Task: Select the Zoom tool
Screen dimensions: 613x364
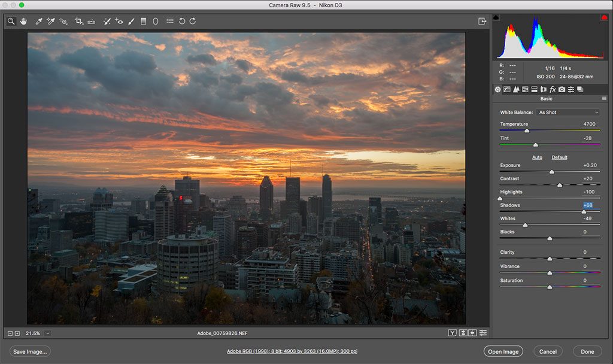Action: coord(10,21)
